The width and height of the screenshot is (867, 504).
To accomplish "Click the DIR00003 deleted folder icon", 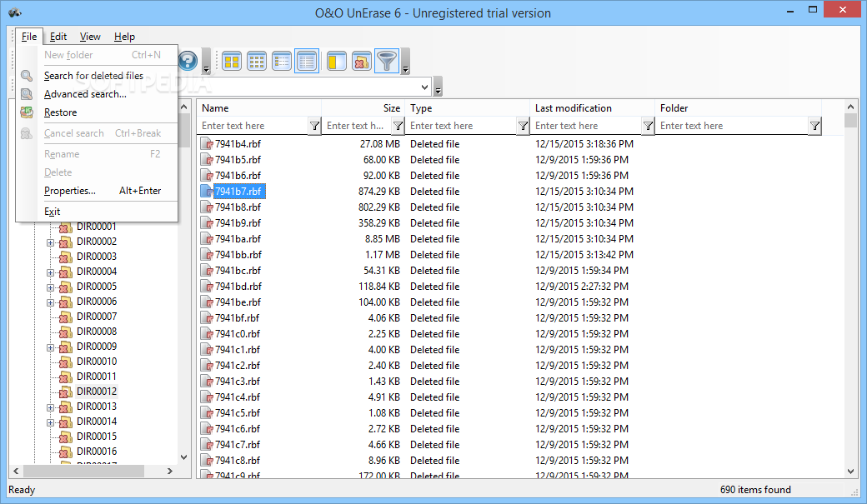I will point(66,257).
